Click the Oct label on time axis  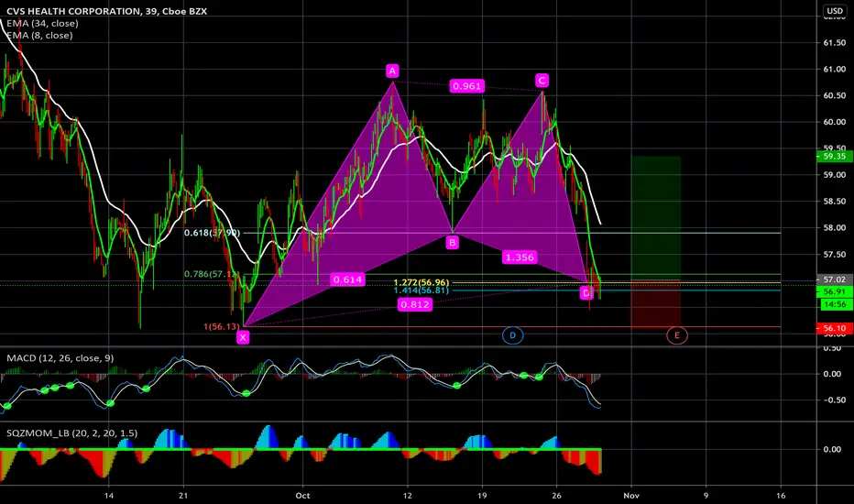pos(302,495)
